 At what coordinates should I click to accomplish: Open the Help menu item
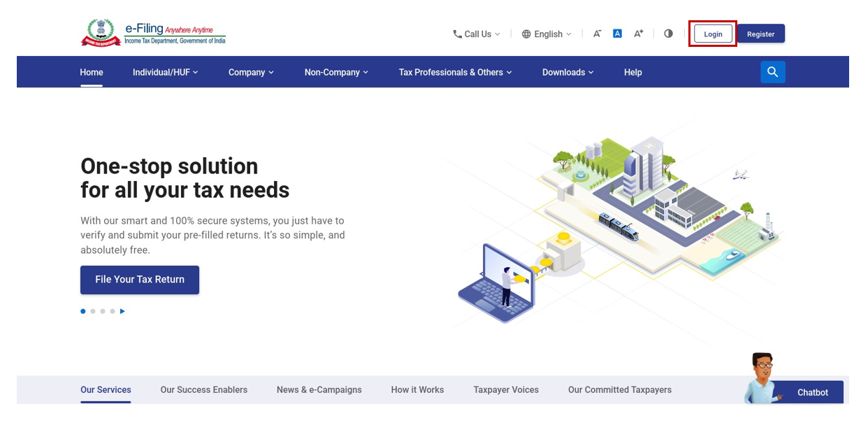coord(632,72)
